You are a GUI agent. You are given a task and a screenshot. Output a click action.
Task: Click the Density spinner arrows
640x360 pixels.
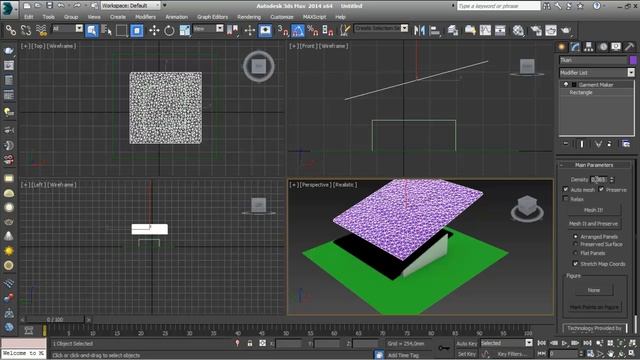(x=611, y=180)
